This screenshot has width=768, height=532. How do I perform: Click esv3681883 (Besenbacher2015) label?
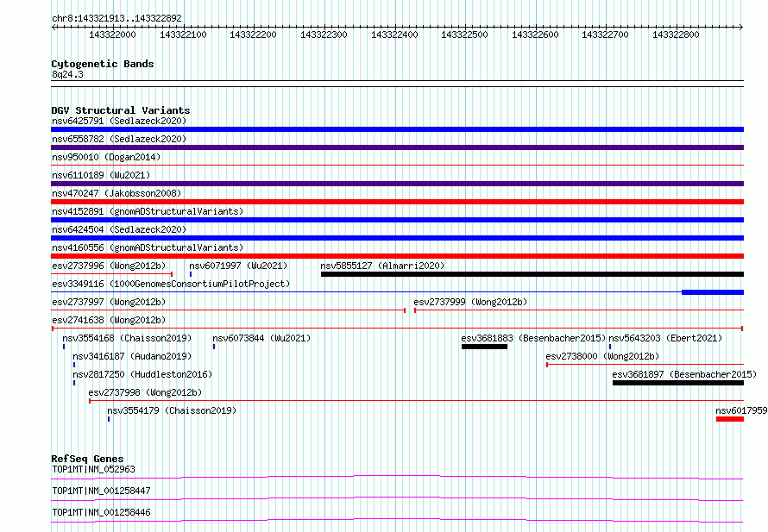click(x=533, y=338)
